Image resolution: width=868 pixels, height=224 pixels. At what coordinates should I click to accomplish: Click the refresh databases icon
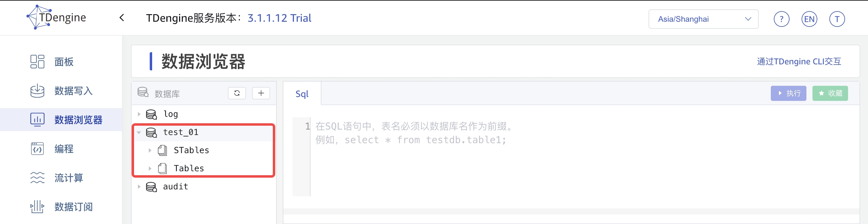click(x=237, y=93)
